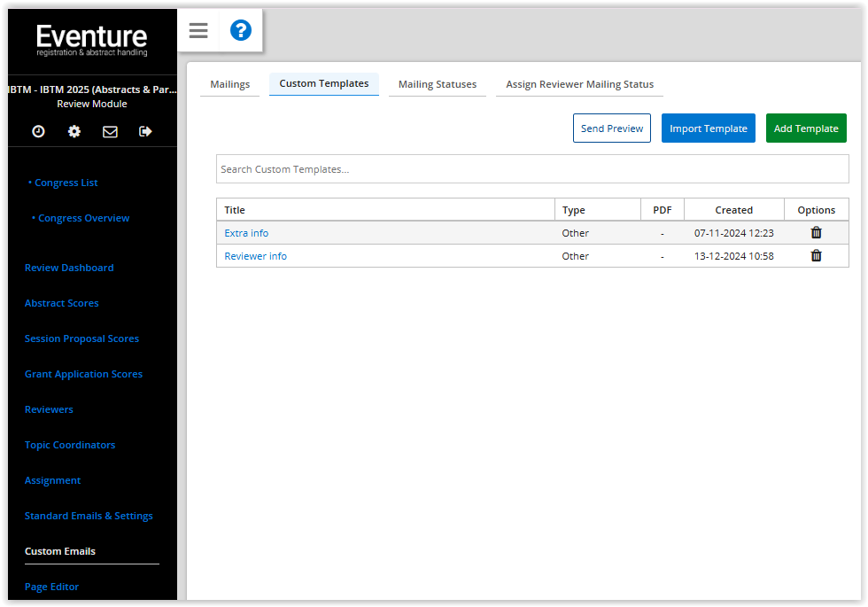This screenshot has width=868, height=607.
Task: Open the Extra info template
Action: coord(246,232)
